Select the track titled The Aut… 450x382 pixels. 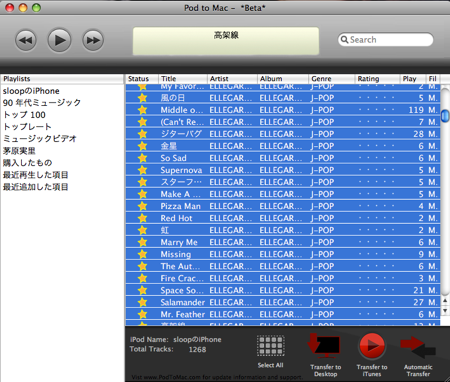pos(180,266)
